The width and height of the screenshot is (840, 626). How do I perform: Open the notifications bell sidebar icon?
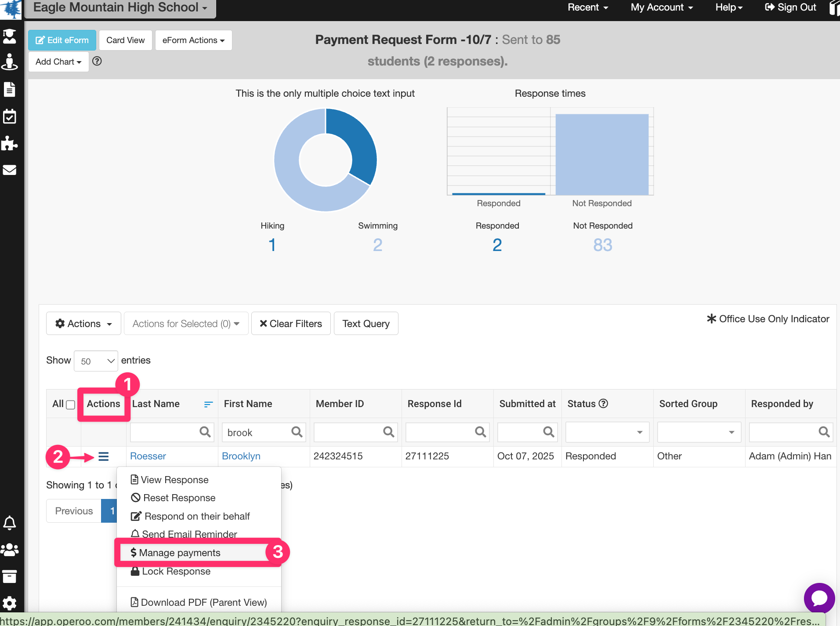click(10, 523)
